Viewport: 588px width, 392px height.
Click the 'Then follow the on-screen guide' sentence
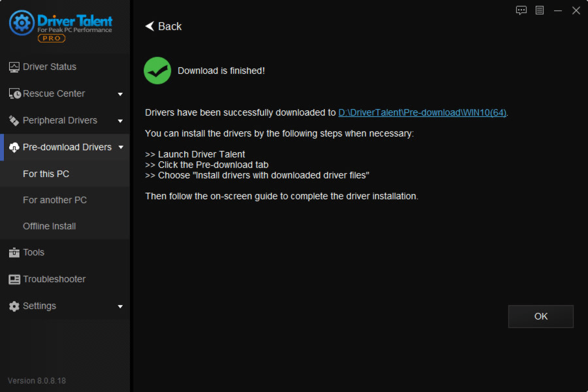(x=282, y=196)
